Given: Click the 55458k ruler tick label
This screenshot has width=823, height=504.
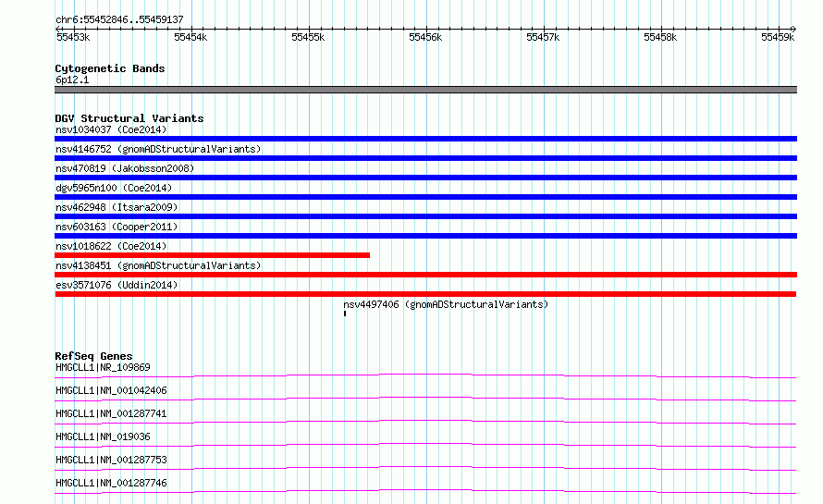Looking at the screenshot, I should coord(661,37).
